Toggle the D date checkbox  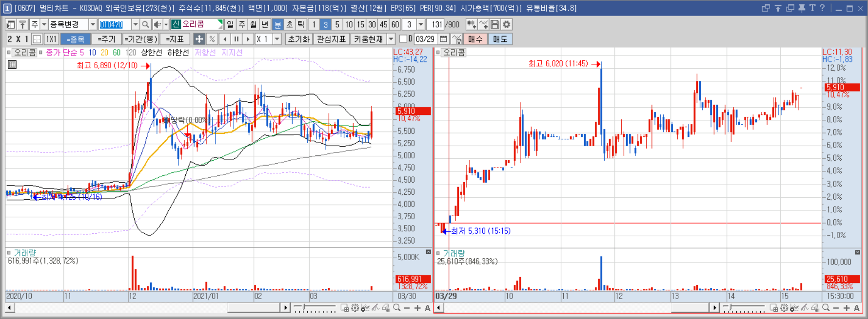tap(403, 39)
